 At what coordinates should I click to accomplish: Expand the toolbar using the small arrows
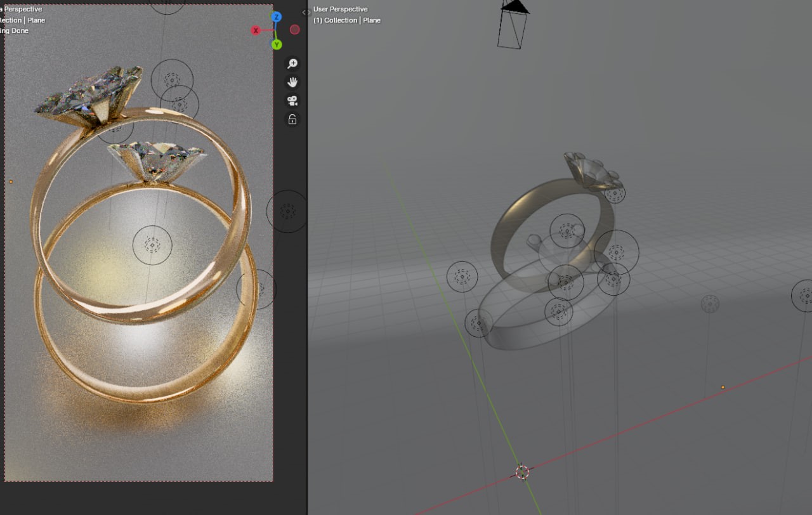pos(306,12)
